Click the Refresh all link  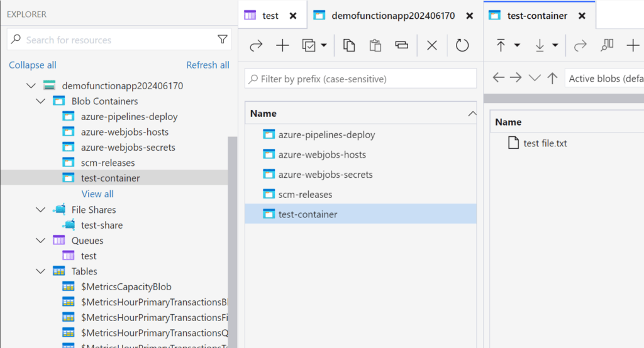(208, 65)
